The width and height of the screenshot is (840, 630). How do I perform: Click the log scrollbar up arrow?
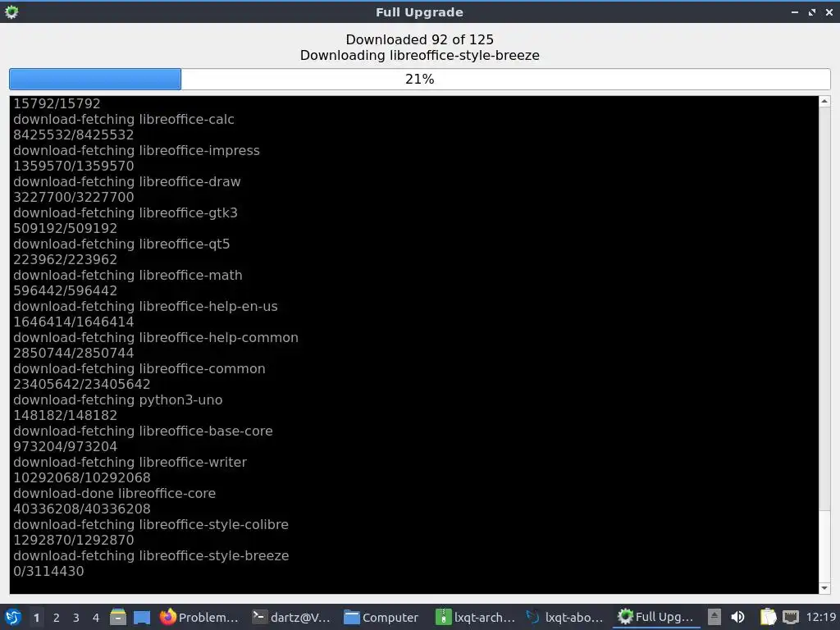point(824,101)
